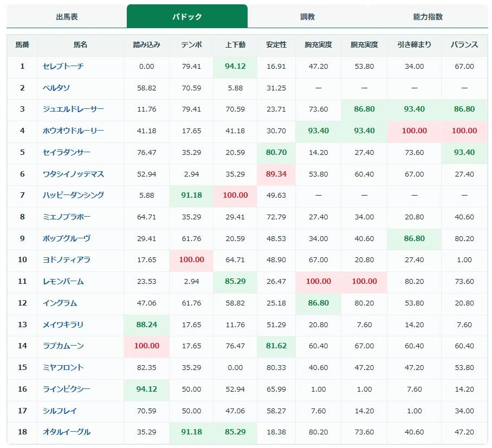The image size is (492, 448).
Task: Select ラブカムーン's 踏み込み value 100.00
Action: [146, 346]
